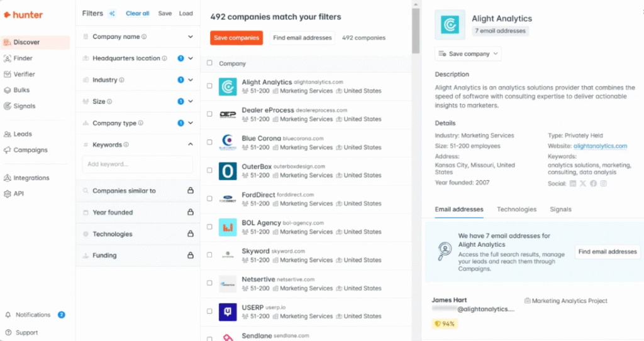Open the Save company dropdown
Viewport: 644px width, 341px height.
pos(468,54)
